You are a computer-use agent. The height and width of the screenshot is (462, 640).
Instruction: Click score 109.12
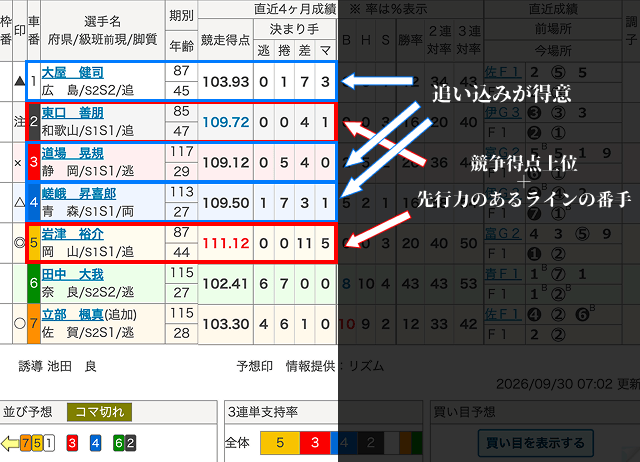click(226, 162)
